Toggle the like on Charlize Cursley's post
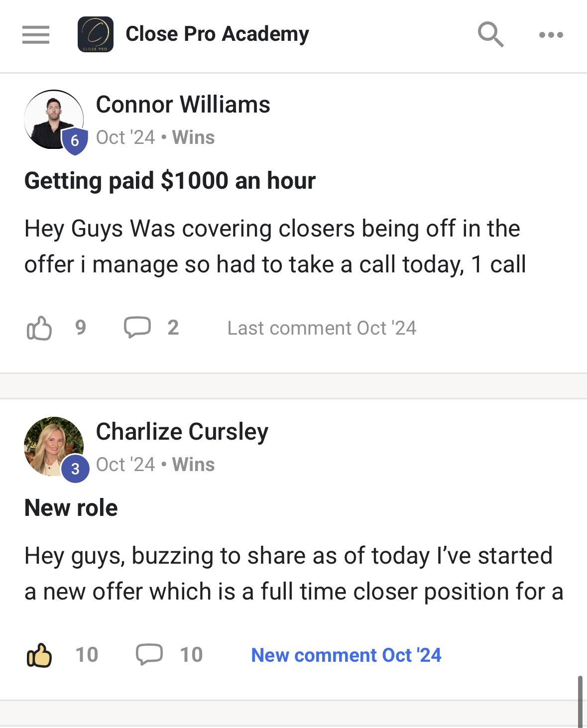 (39, 655)
